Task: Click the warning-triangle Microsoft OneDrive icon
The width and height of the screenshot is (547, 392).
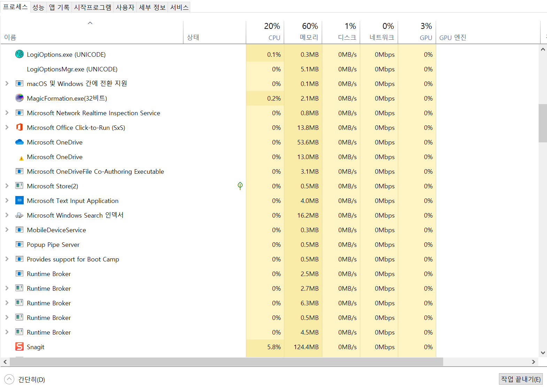Action: pyautogui.click(x=21, y=158)
